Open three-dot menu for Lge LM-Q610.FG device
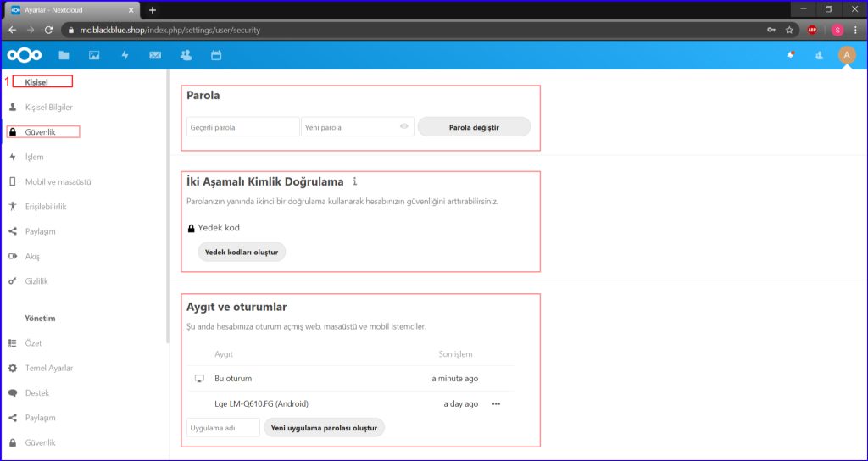This screenshot has width=868, height=461. point(496,404)
